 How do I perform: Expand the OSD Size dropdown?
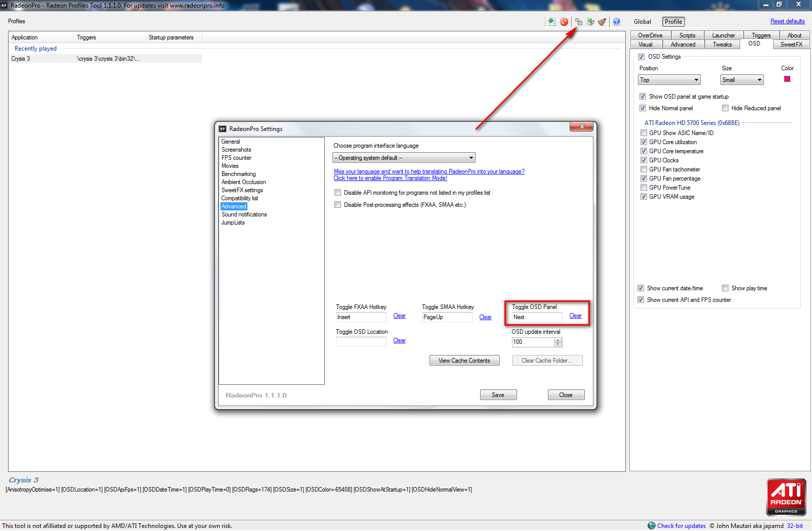coord(742,80)
